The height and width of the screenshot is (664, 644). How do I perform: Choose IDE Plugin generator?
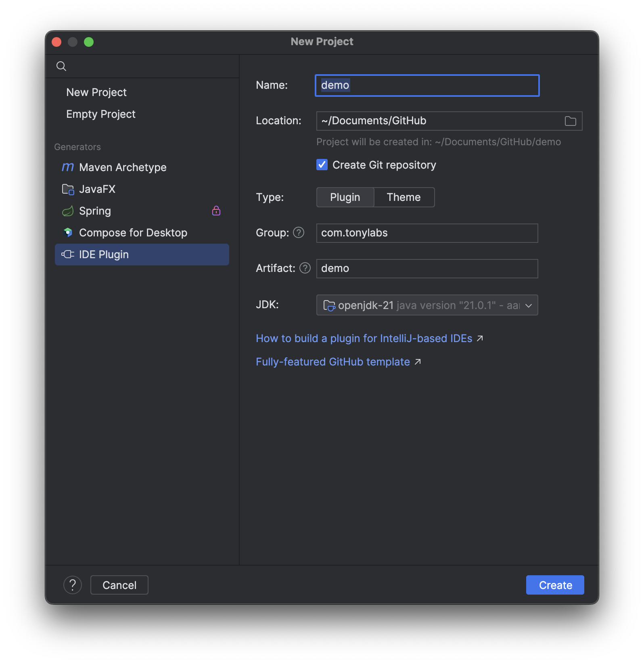pos(142,255)
